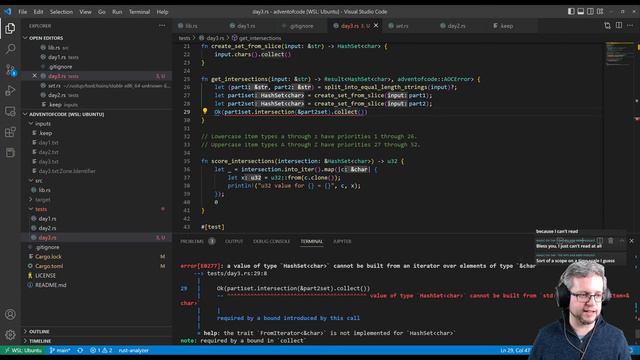Show the PROBLEMS panel tab
This screenshot has height=360, width=640.
tap(192, 241)
